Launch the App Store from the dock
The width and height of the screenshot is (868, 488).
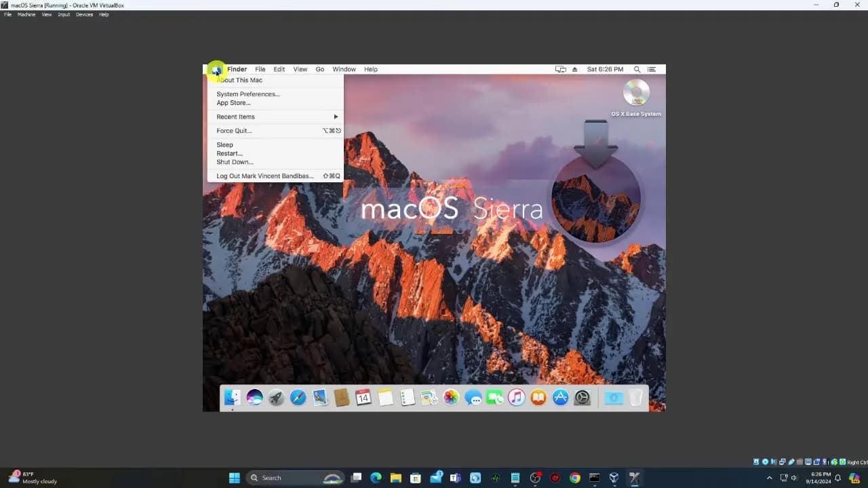pyautogui.click(x=560, y=398)
